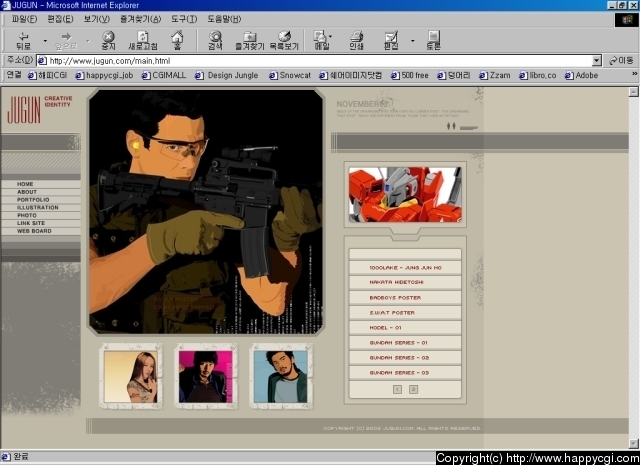640x465 pixels.
Task: Open the 편집(E) menu
Action: coord(60,19)
